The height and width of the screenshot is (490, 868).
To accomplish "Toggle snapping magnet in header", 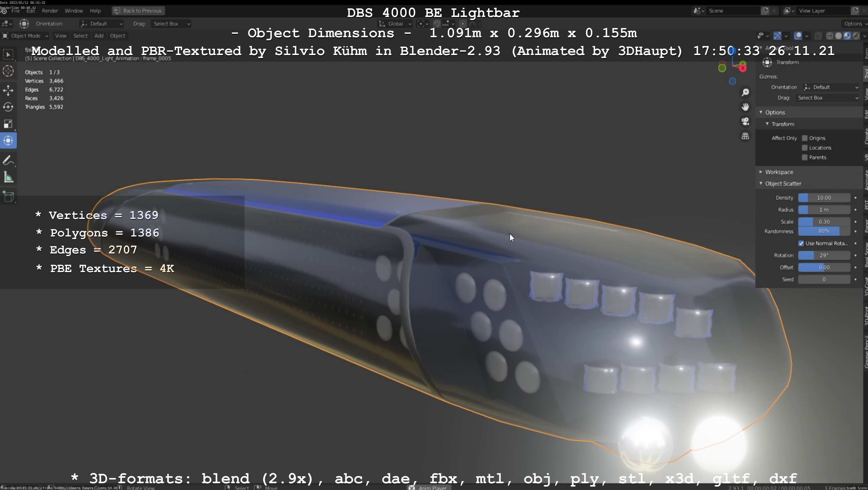I will pyautogui.click(x=437, y=23).
